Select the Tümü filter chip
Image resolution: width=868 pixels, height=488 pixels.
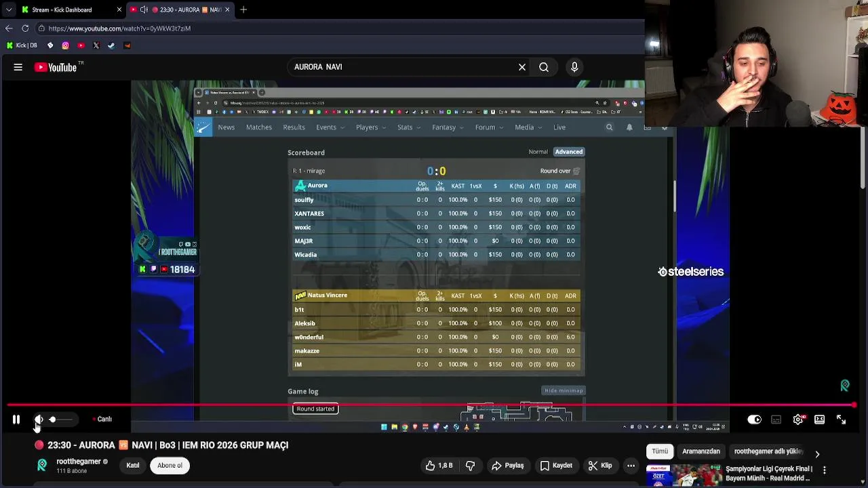(x=660, y=451)
